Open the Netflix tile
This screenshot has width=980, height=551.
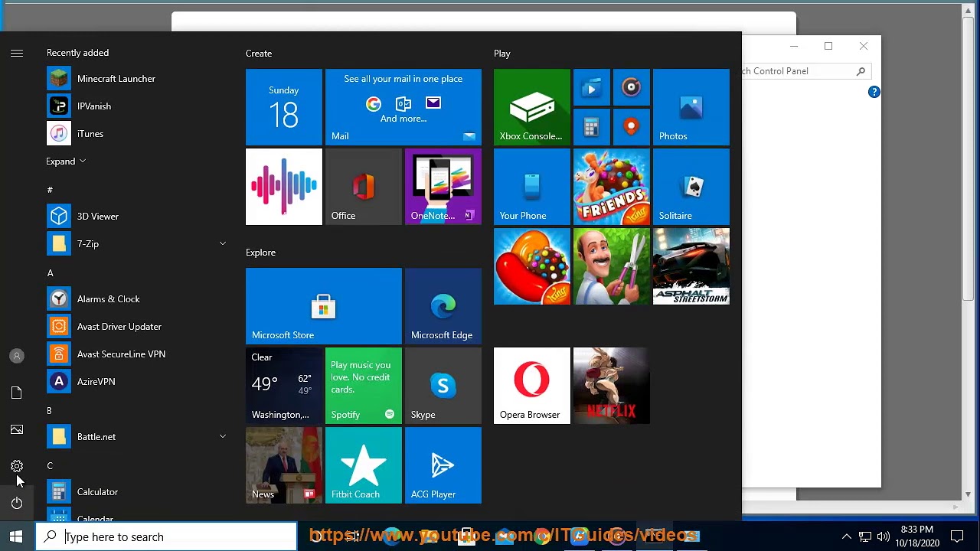pyautogui.click(x=612, y=386)
